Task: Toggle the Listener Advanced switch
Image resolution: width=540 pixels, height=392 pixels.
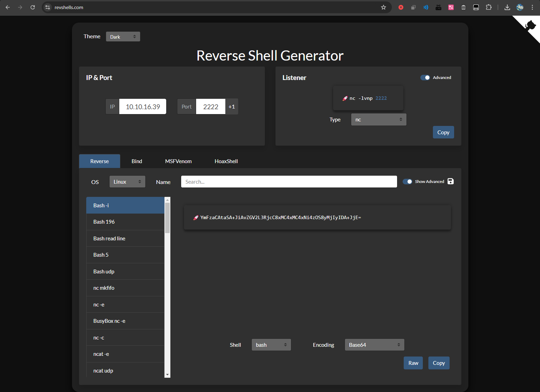Action: pyautogui.click(x=425, y=78)
